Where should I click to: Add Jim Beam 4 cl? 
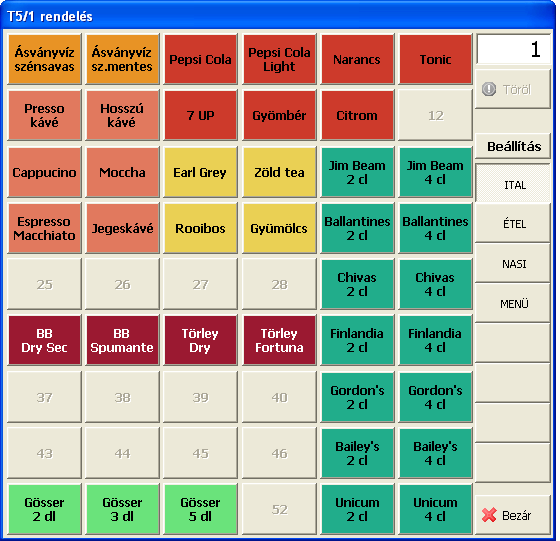click(435, 172)
